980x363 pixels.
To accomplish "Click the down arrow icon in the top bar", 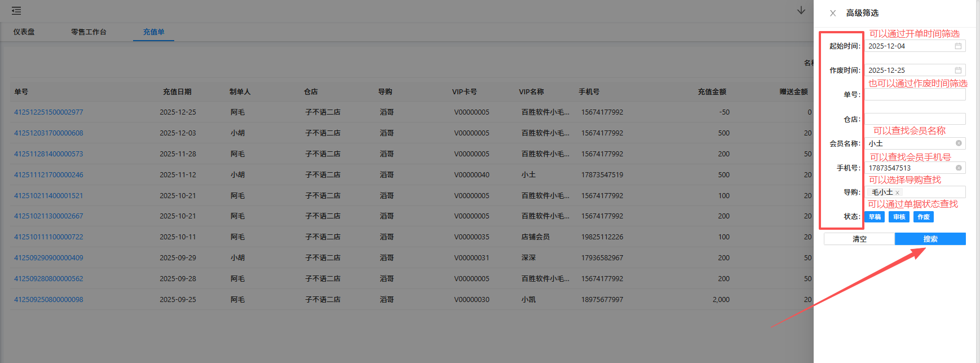I will pos(801,11).
